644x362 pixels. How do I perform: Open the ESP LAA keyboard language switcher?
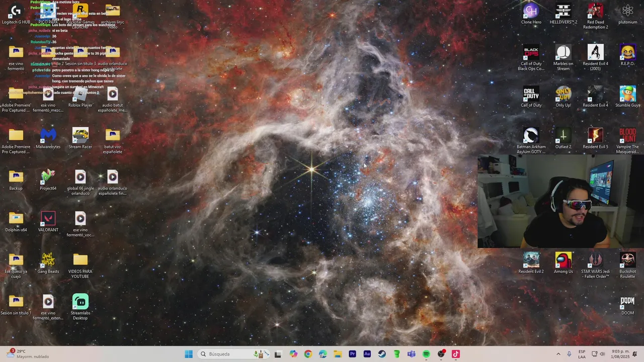(582, 354)
